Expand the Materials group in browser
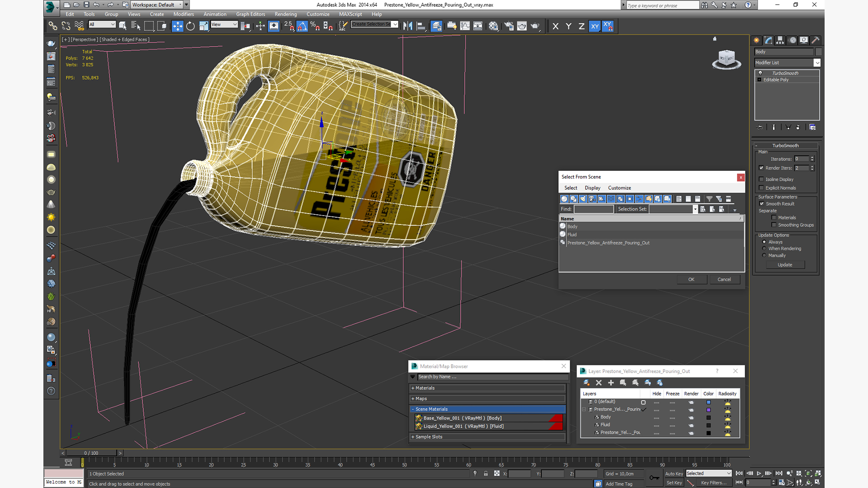Screen dimensions: 868x488 click(x=488, y=388)
